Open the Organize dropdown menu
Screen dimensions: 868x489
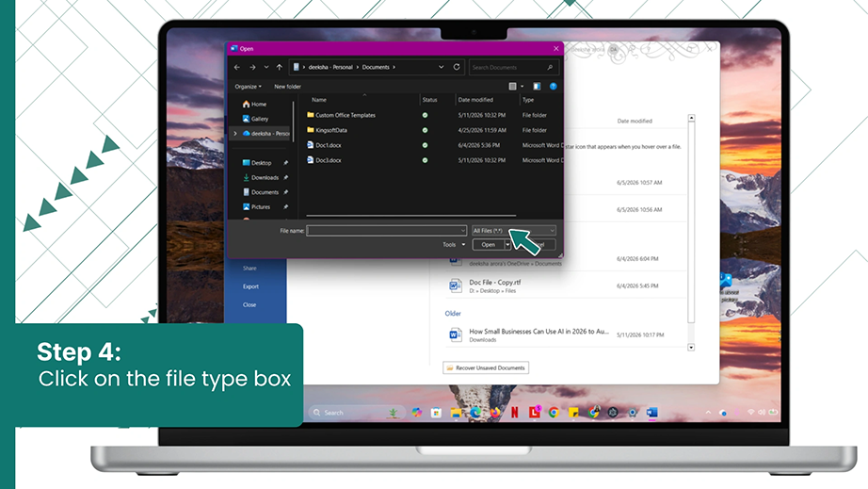248,87
